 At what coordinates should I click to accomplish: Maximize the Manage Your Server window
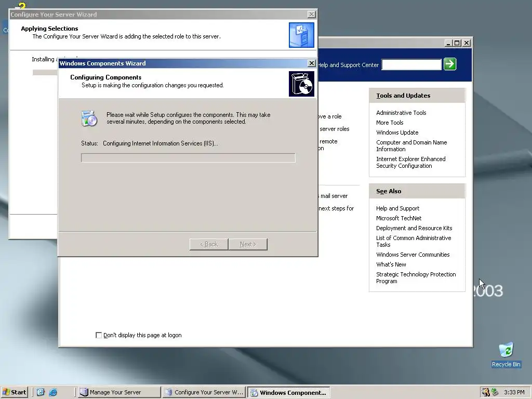[x=457, y=43]
